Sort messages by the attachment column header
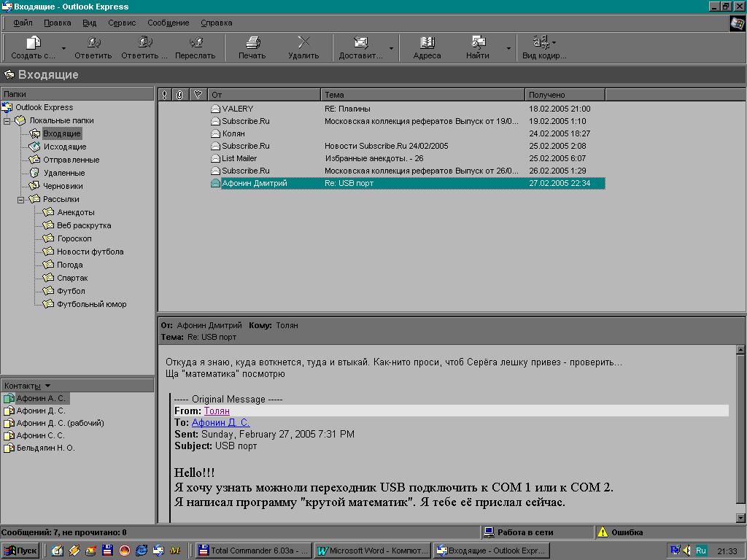This screenshot has height=560, width=747. pyautogui.click(x=179, y=95)
